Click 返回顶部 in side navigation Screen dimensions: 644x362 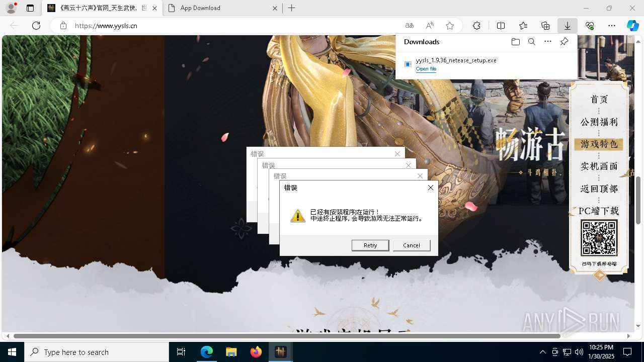coord(599,189)
